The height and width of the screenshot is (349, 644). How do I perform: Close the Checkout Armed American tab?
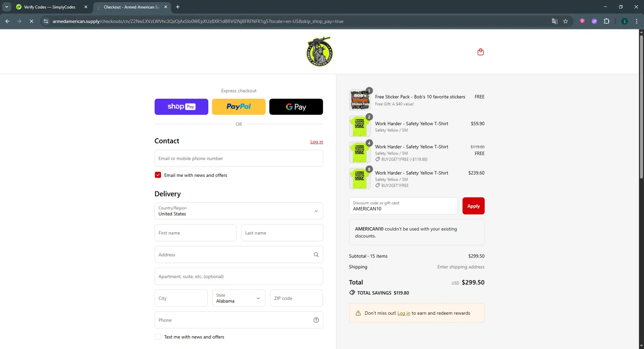[x=166, y=7]
